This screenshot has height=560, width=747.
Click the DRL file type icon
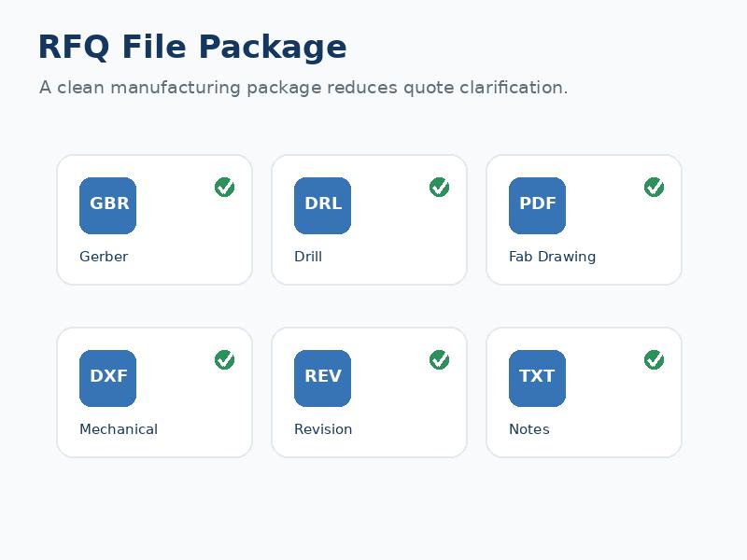(322, 205)
